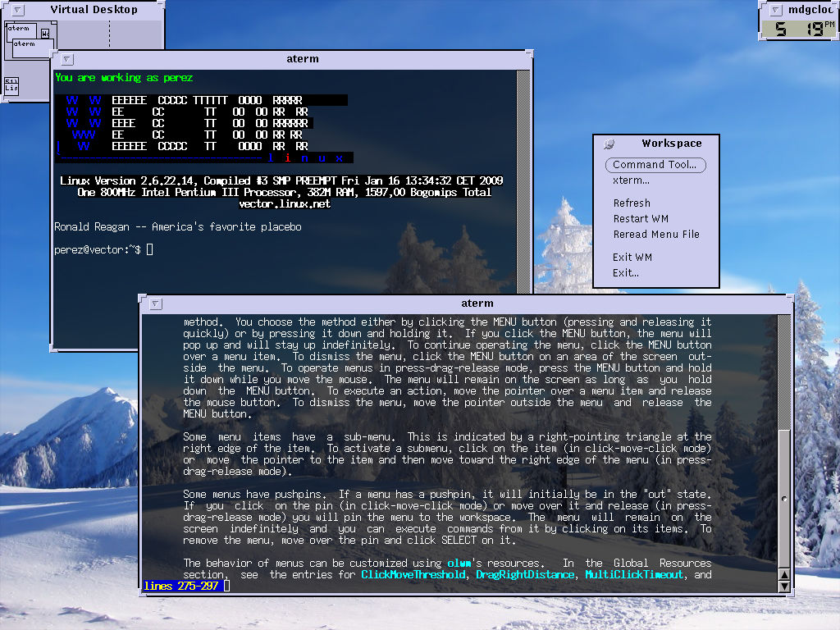Open the top aterm window menu button
Image resolution: width=840 pixels, height=630 pixels.
pyautogui.click(x=67, y=59)
